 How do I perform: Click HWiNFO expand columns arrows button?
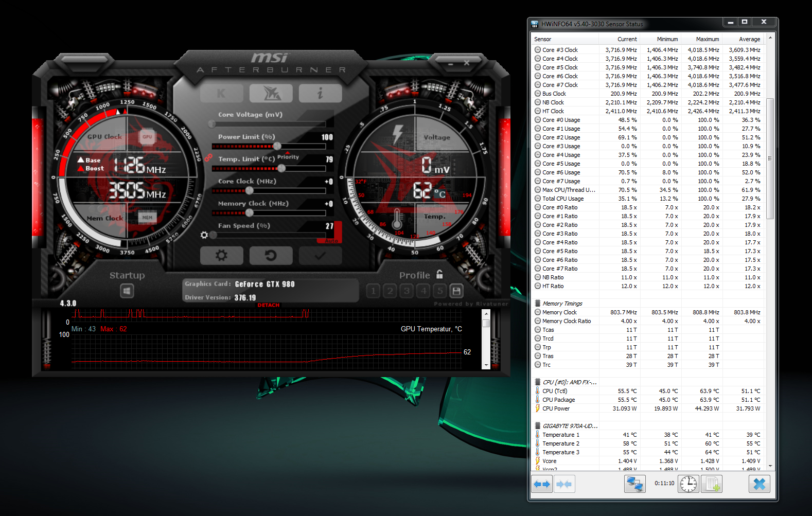542,484
